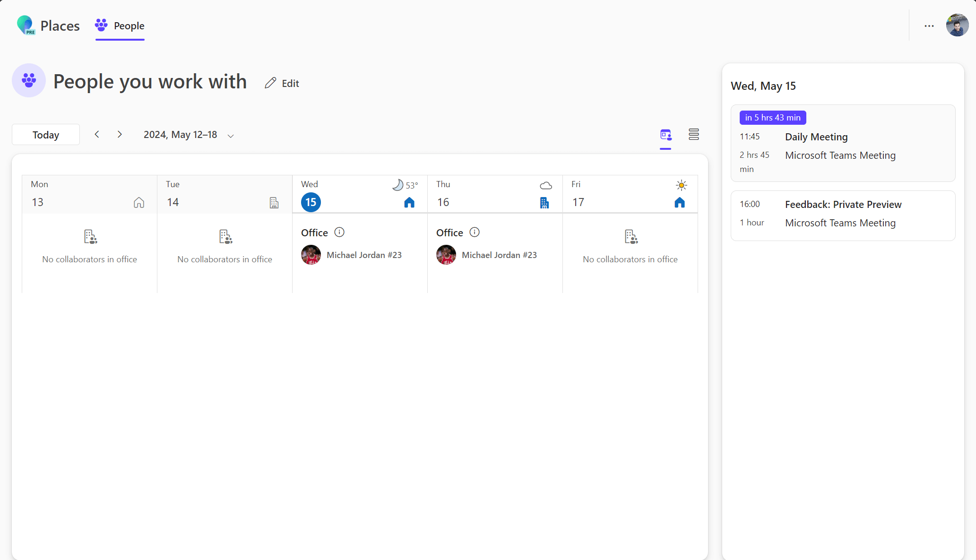Change Monday's work location via the home icon
Viewport: 976px width, 560px height.
[138, 202]
